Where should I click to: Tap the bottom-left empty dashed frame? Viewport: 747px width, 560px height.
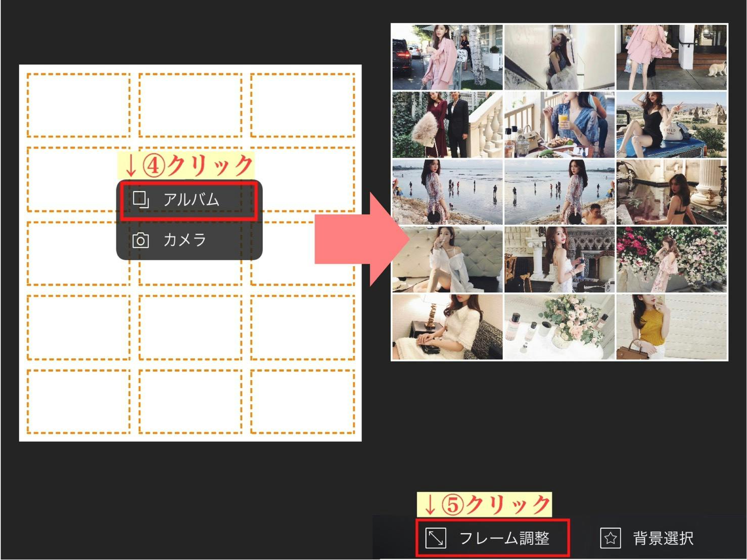point(78,401)
